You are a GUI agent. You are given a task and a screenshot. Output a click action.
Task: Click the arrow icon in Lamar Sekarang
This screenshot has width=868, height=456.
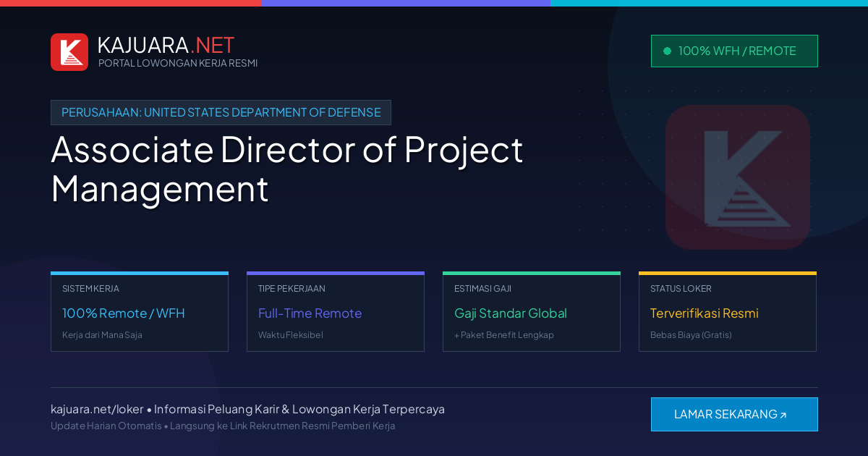click(783, 415)
